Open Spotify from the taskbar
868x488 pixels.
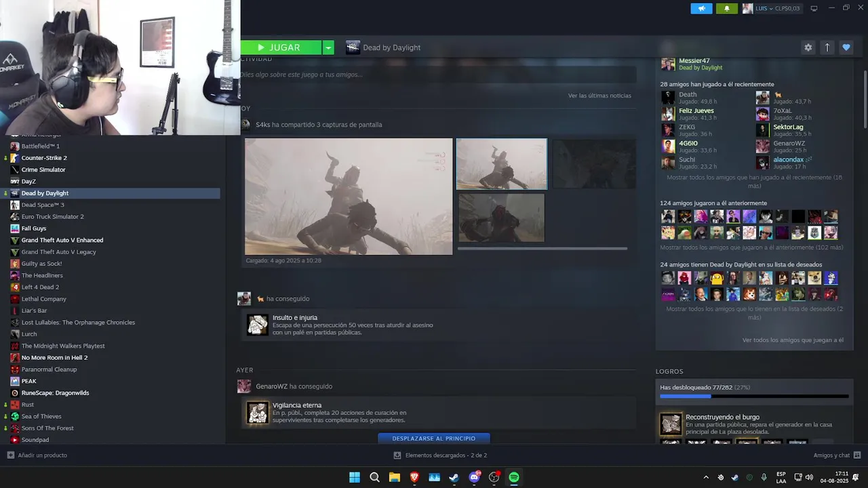514,477
